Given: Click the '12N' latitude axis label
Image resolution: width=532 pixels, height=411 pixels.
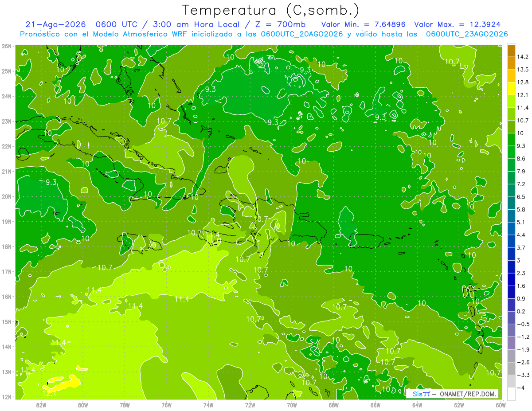Looking at the screenshot, I should tap(7, 397).
